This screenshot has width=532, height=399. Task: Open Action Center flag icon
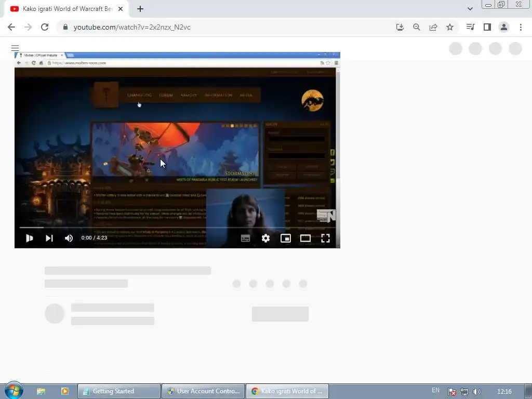click(x=451, y=392)
